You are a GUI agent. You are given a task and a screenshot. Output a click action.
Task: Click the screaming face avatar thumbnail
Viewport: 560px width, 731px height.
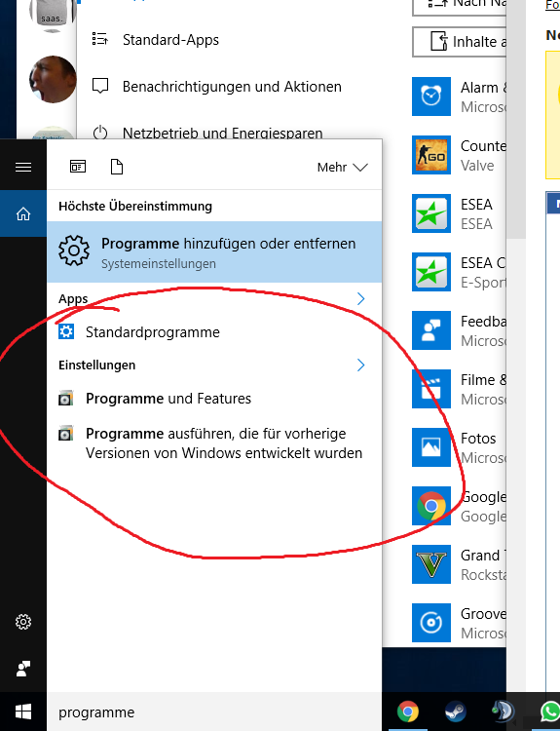tap(53, 79)
